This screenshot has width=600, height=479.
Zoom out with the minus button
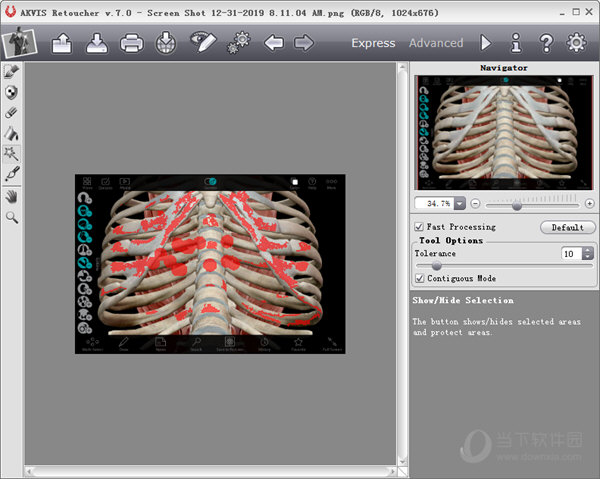pos(475,204)
